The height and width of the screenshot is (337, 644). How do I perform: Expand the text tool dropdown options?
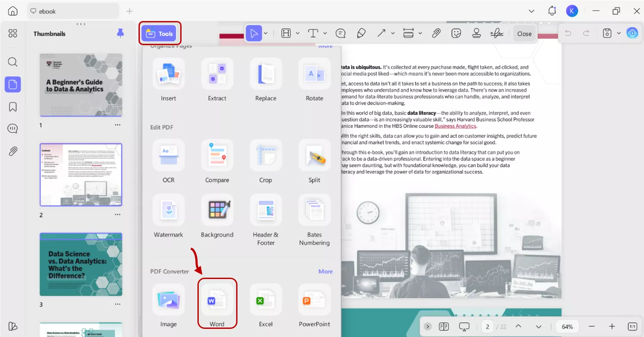[325, 33]
